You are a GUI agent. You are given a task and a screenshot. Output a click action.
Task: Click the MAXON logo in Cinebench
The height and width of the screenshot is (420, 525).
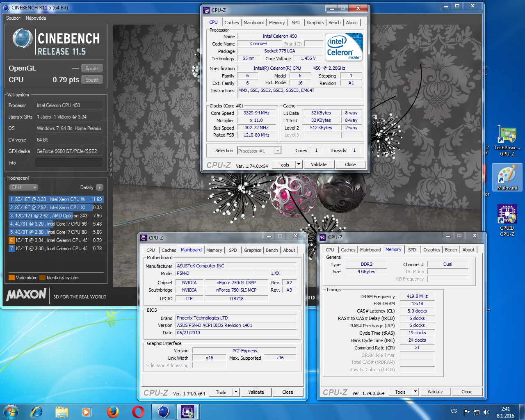tap(26, 294)
